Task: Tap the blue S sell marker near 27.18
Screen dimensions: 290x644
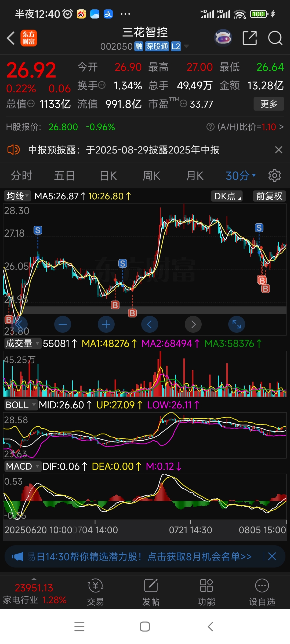Action: [x=38, y=230]
